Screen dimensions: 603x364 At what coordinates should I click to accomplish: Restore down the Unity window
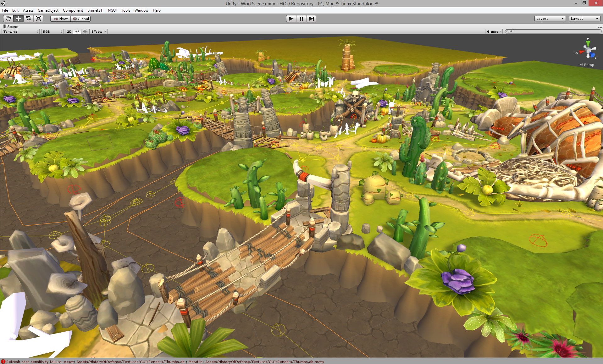click(x=584, y=3)
